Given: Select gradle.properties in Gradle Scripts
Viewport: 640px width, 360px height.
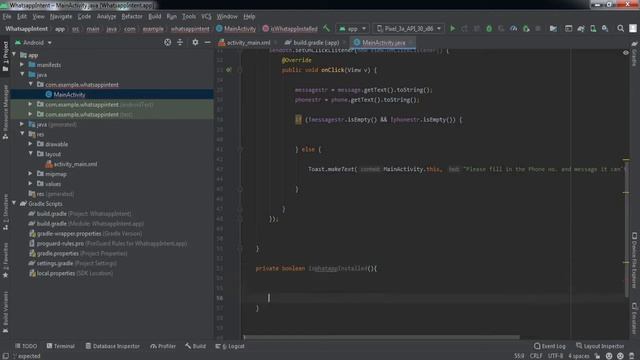Looking at the screenshot, I should [x=58, y=253].
